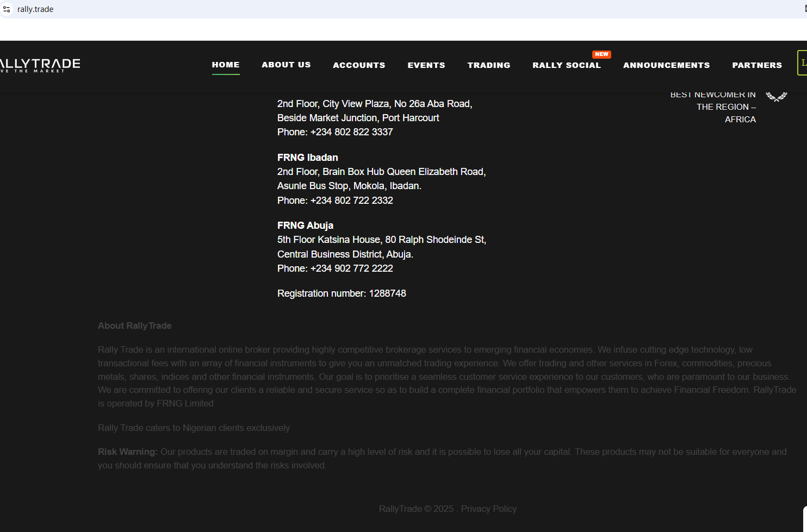Viewport: 807px width, 532px height.
Task: Click the Central Business District, Abuja line
Action: point(345,254)
